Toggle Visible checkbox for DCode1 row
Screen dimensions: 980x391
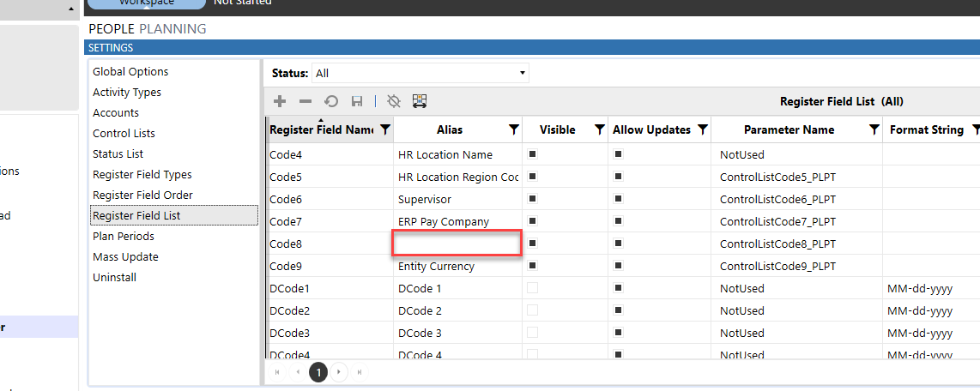point(532,288)
